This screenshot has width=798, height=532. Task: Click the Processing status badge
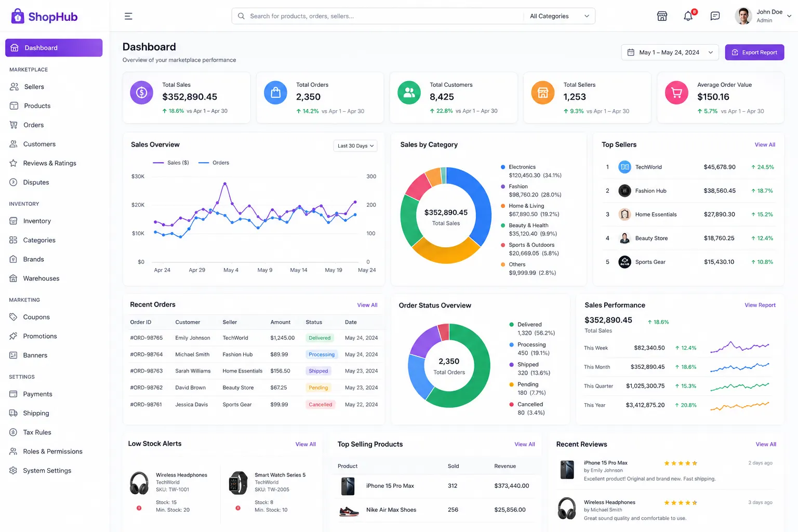coord(322,354)
